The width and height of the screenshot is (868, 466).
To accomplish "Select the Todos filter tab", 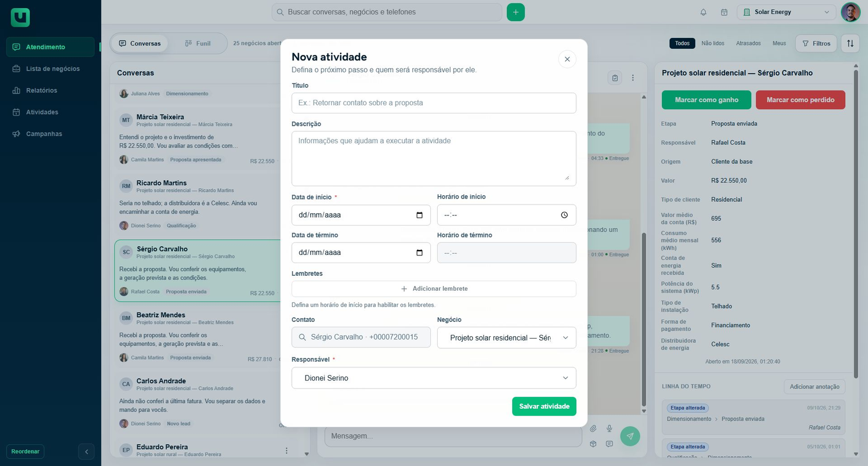I will pos(682,43).
